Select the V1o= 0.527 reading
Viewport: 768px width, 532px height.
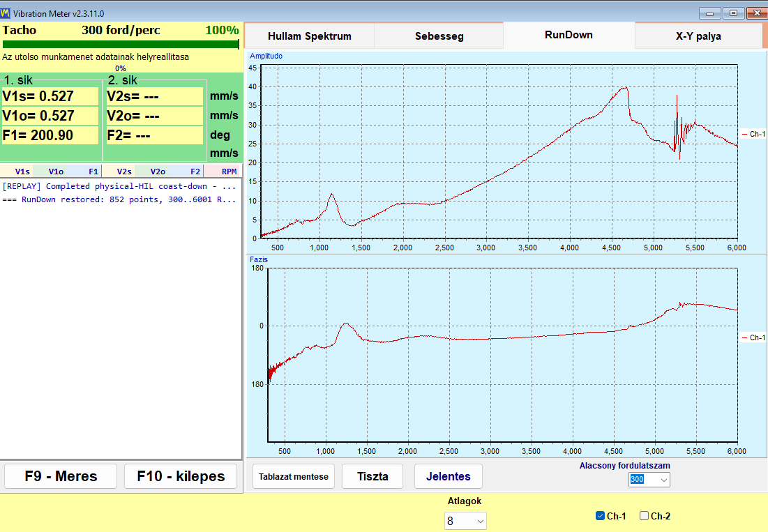(50, 116)
